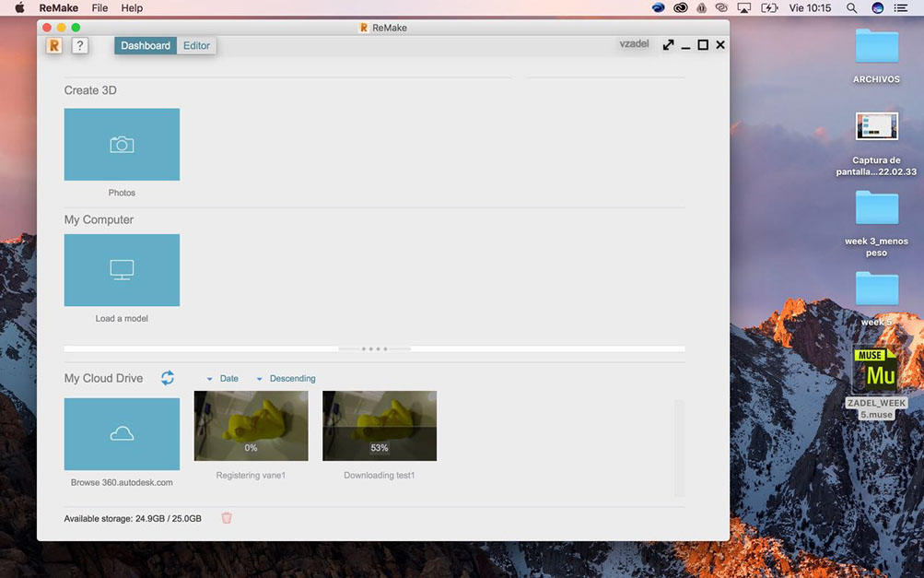Image resolution: width=924 pixels, height=578 pixels.
Task: Click the Available storage 24.9GB text
Action: pyautogui.click(x=133, y=518)
